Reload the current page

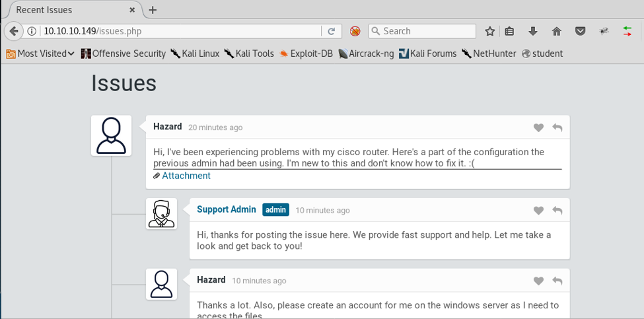(x=332, y=31)
